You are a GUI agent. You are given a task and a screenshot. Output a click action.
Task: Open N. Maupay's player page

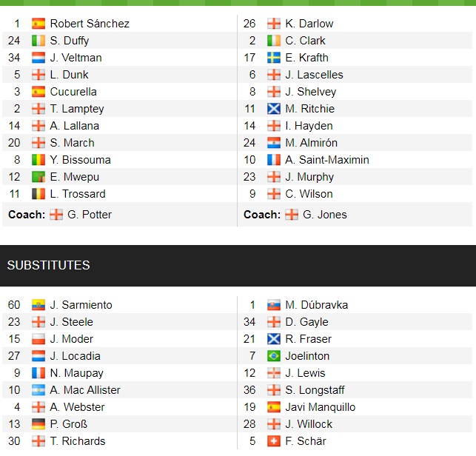77,373
